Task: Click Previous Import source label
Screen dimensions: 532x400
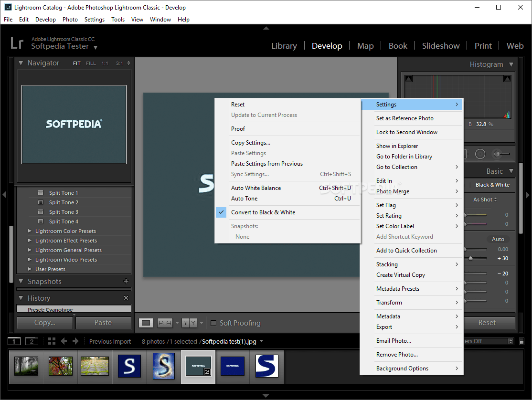Action: click(110, 341)
